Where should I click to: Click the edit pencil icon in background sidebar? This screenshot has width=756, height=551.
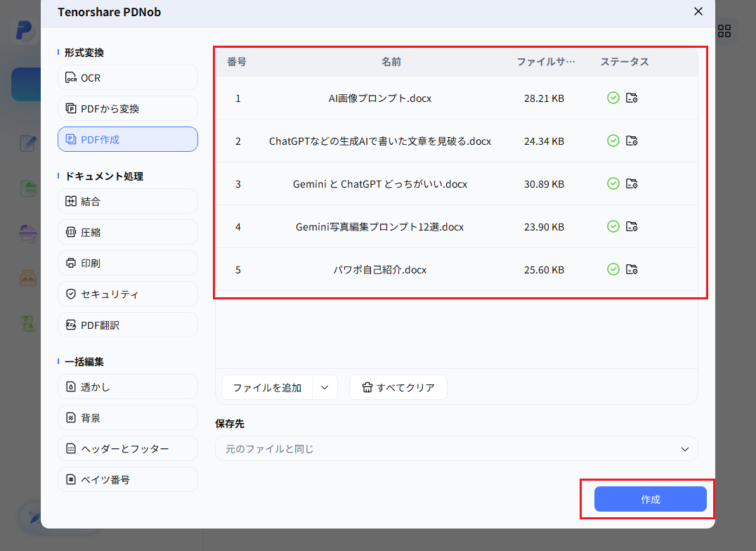(x=28, y=143)
